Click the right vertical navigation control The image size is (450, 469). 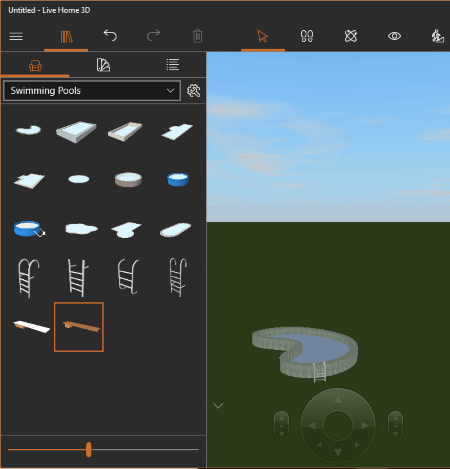click(x=395, y=426)
